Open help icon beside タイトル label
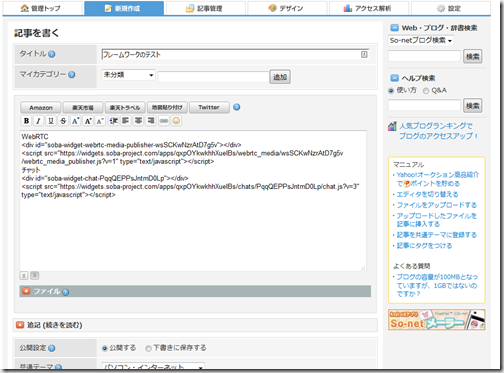 (52, 54)
